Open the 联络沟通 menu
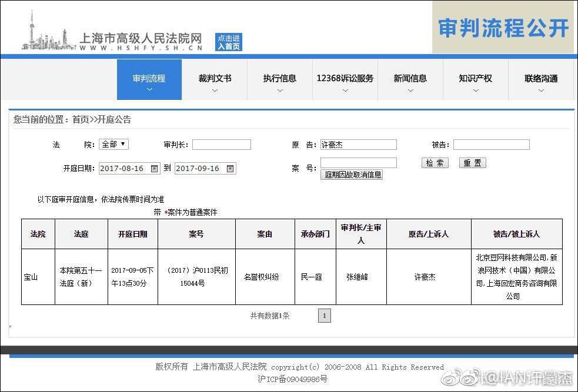This screenshot has height=392, width=578. coord(540,77)
